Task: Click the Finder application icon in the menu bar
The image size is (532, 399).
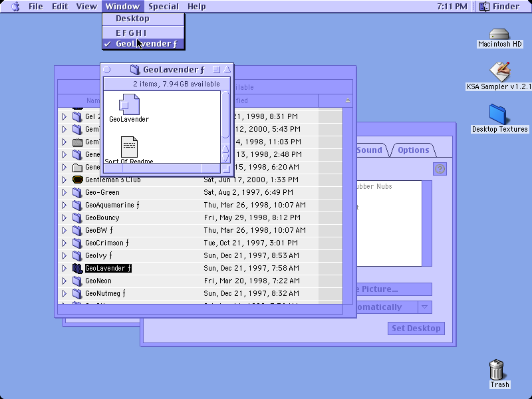Action: [x=484, y=7]
